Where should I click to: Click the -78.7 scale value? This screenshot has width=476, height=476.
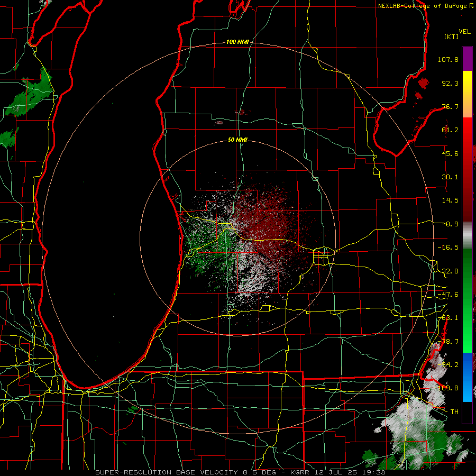448,342
